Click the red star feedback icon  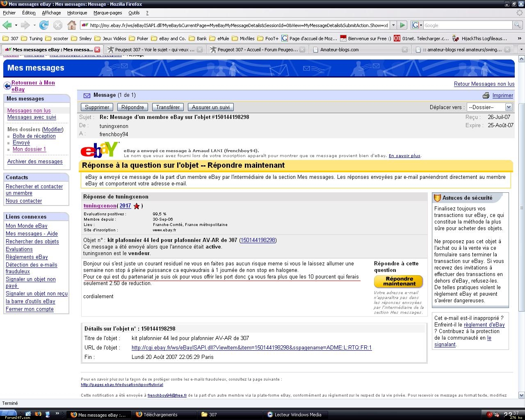137,206
